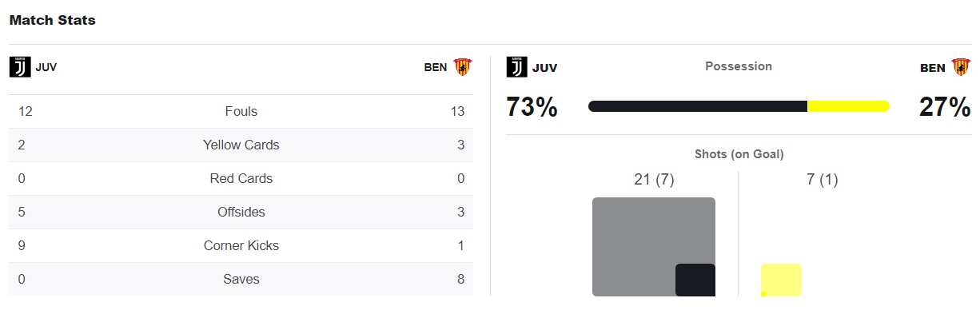Viewport: 980px width, 314px height.
Task: Click the Shots (on Goal) heading
Action: pyautogui.click(x=739, y=154)
